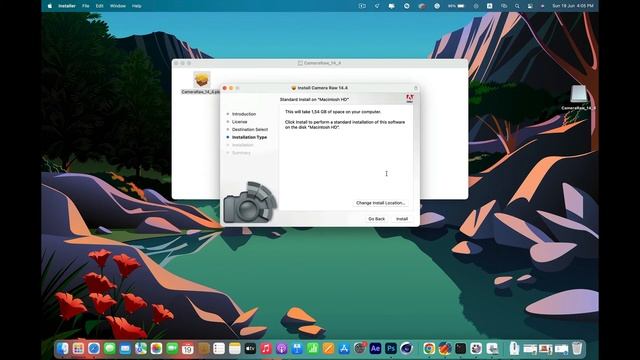Open the Edit menu
Image resolution: width=640 pixels, height=360 pixels.
100,6
